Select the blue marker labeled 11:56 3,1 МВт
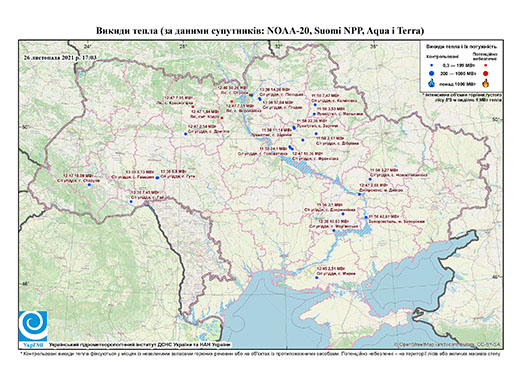 (343, 214)
